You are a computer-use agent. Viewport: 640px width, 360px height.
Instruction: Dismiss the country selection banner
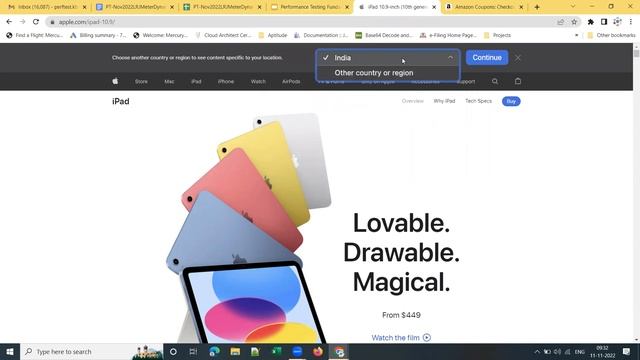pos(518,58)
